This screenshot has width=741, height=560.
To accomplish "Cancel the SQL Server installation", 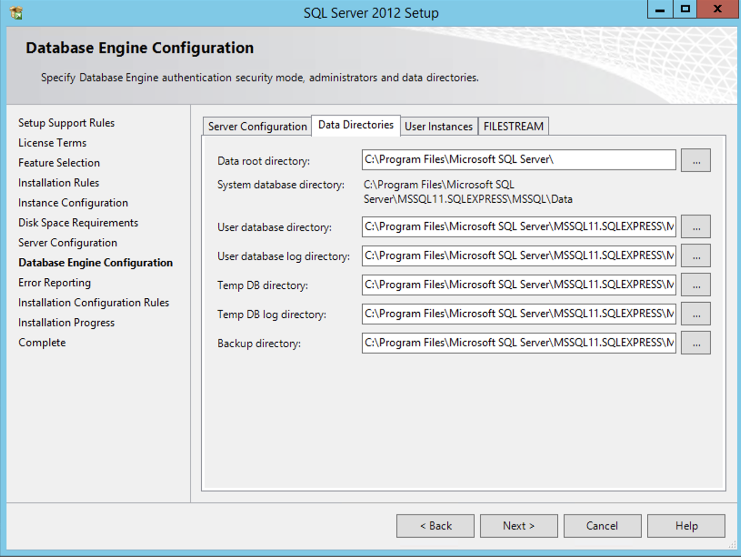I will 602,525.
